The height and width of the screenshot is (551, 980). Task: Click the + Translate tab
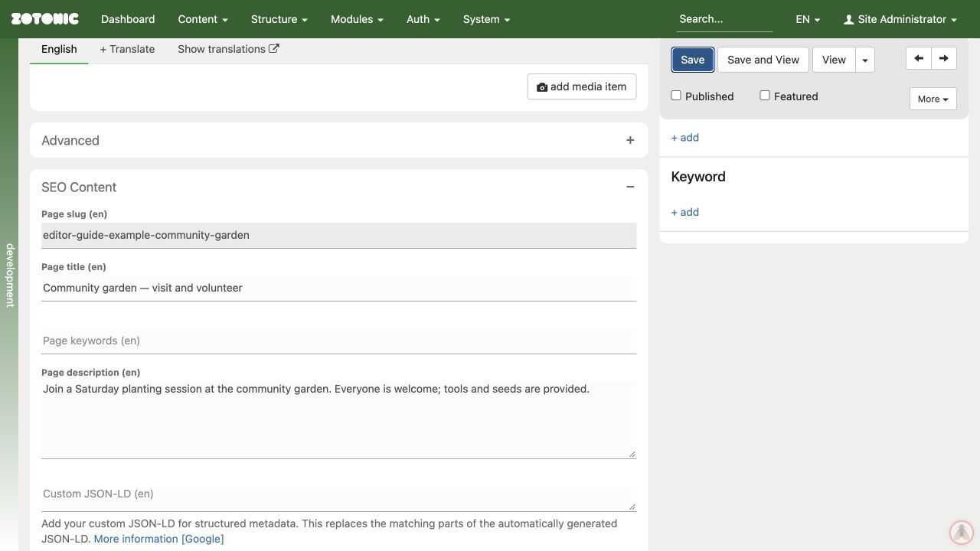(127, 49)
